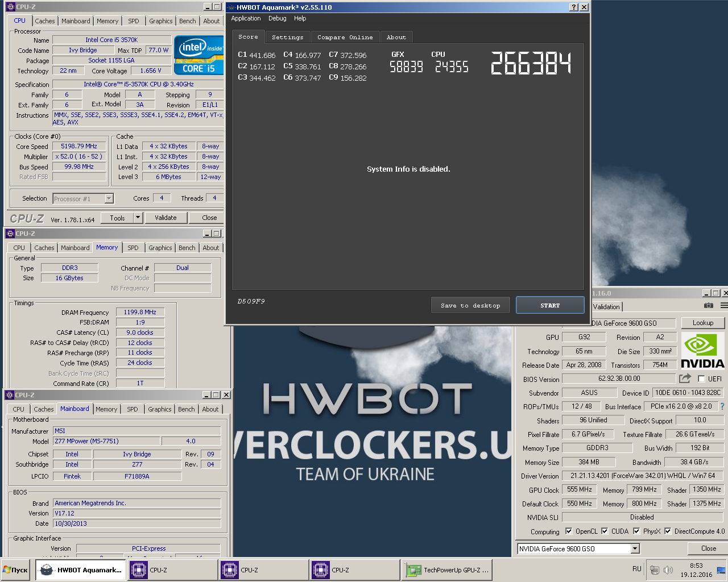The height and width of the screenshot is (582, 728).
Task: Click the RU language indicator
Action: tap(637, 569)
